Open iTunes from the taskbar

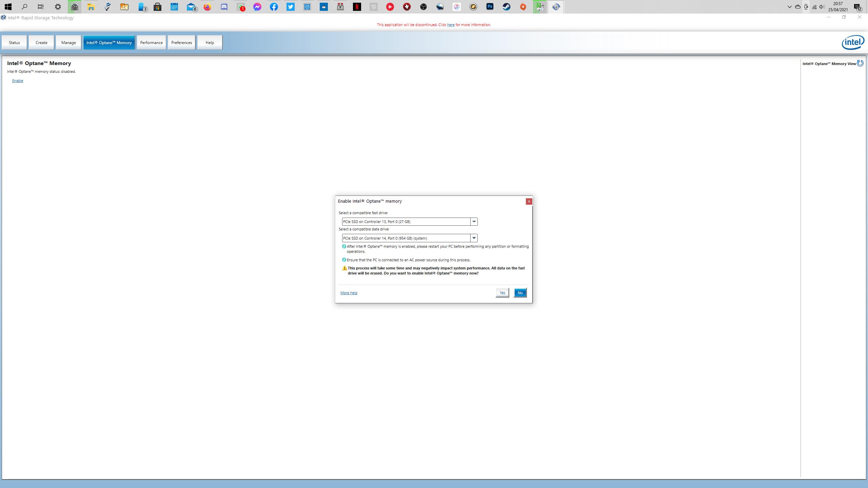pyautogui.click(x=457, y=7)
